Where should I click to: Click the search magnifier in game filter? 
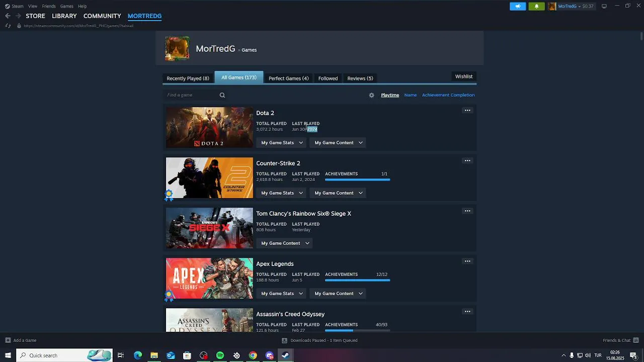222,95
